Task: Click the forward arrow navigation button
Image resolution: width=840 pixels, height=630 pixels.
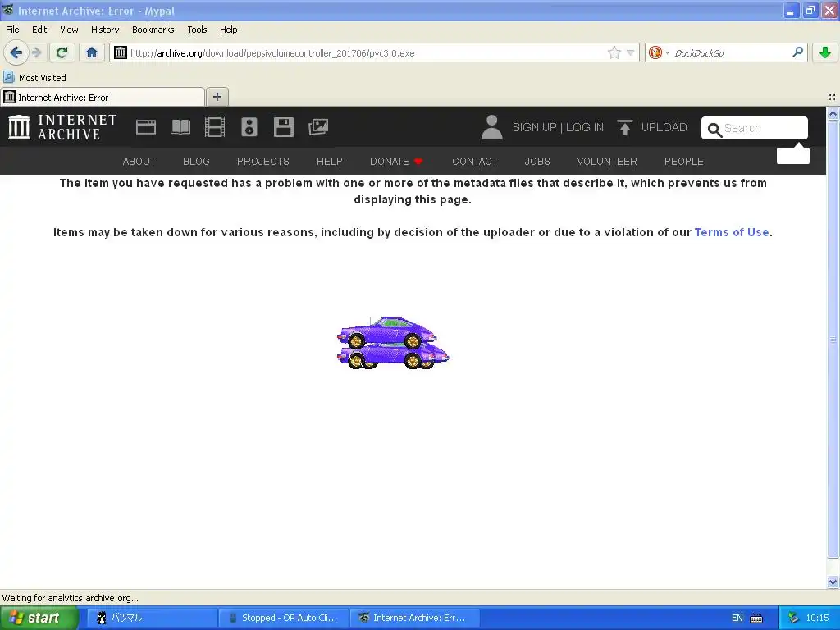Action: click(37, 52)
